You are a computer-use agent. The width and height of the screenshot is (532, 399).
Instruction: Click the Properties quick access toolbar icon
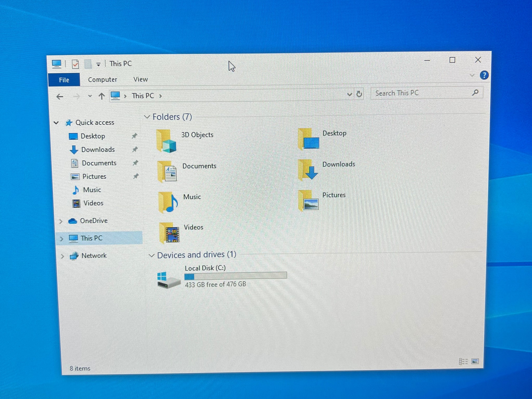point(75,64)
